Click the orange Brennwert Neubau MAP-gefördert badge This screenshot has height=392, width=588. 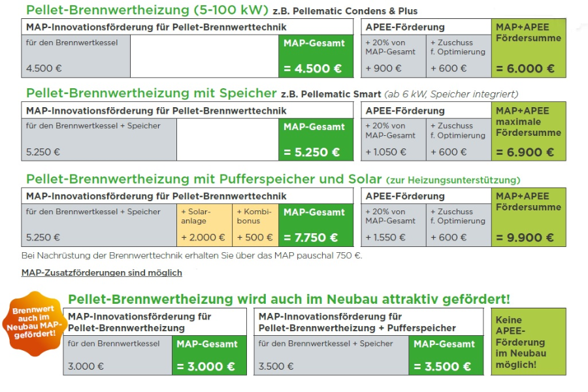coord(31,323)
